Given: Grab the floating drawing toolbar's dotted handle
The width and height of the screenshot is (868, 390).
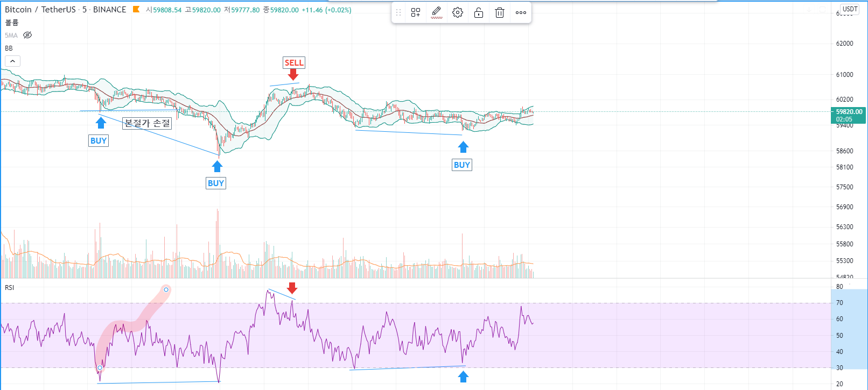Looking at the screenshot, I should click(398, 13).
